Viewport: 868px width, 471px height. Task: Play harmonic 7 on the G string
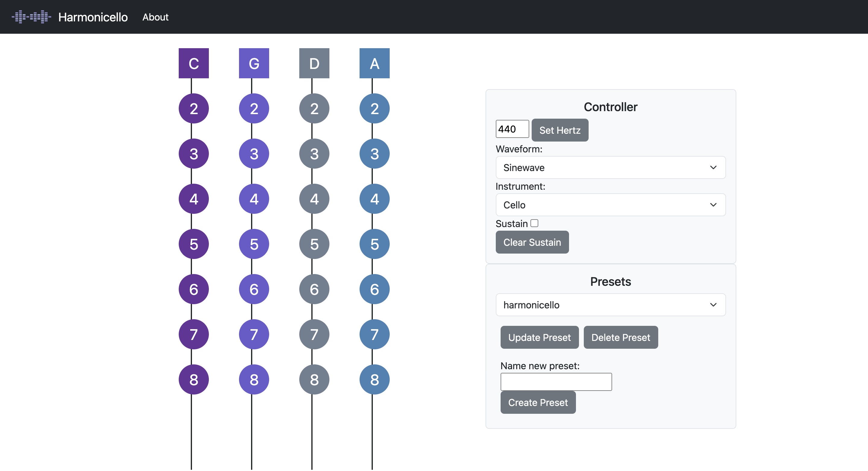tap(254, 334)
